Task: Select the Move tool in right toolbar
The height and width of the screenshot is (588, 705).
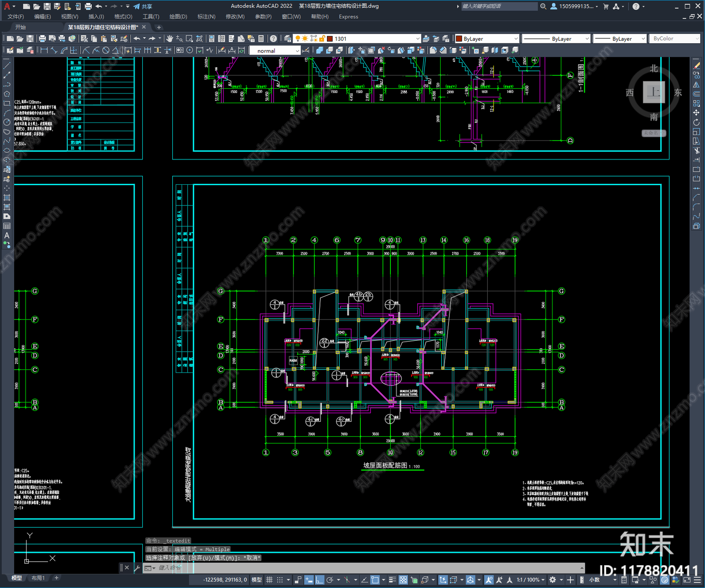Action: pos(697,113)
